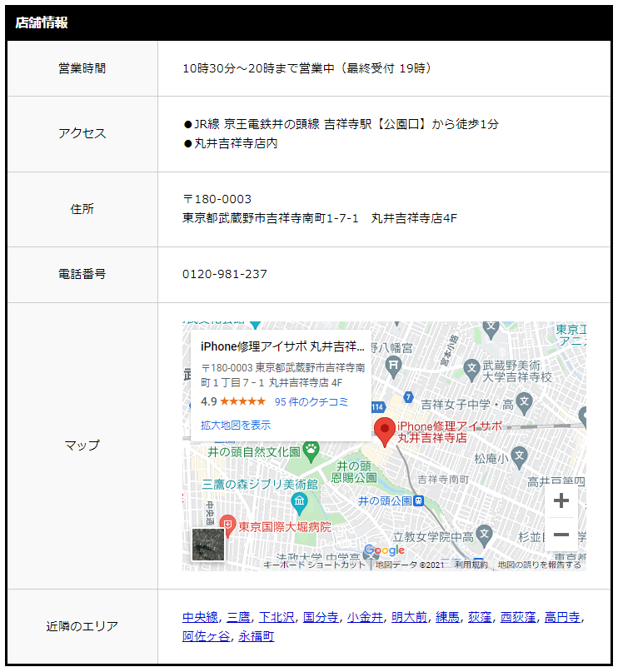This screenshot has width=618, height=672.
Task: Click the 武蔵野美術大学吉祥寺校 school marker
Action: (x=471, y=370)
